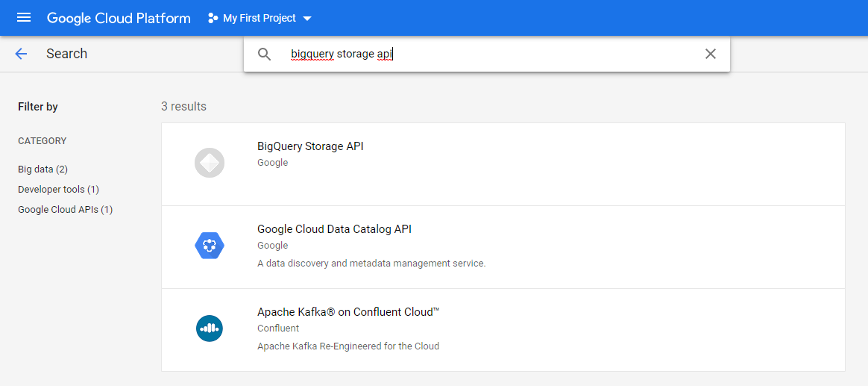
Task: Click the project hexagon dots icon
Action: 213,18
